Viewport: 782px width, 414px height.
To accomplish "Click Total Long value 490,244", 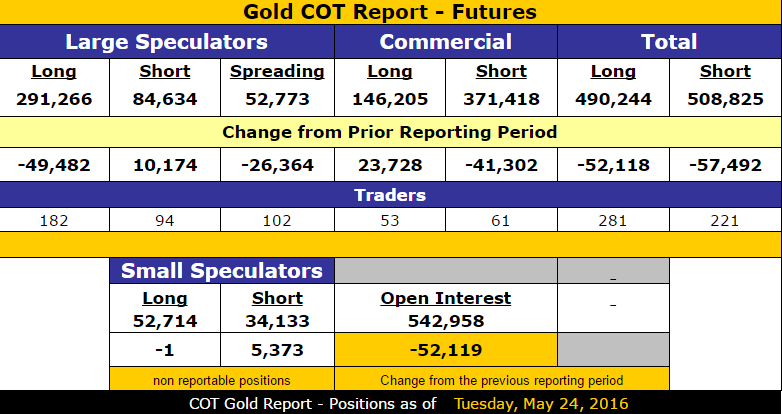I will point(613,99).
